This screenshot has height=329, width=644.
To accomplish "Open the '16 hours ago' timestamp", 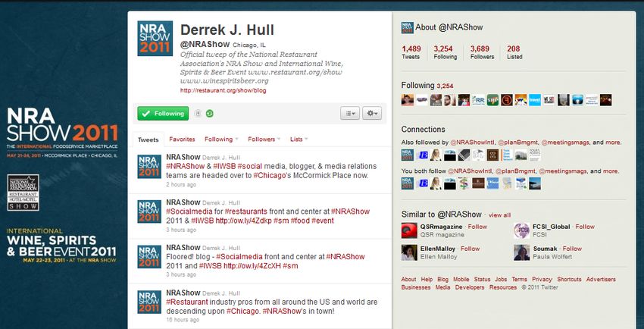I will (183, 320).
